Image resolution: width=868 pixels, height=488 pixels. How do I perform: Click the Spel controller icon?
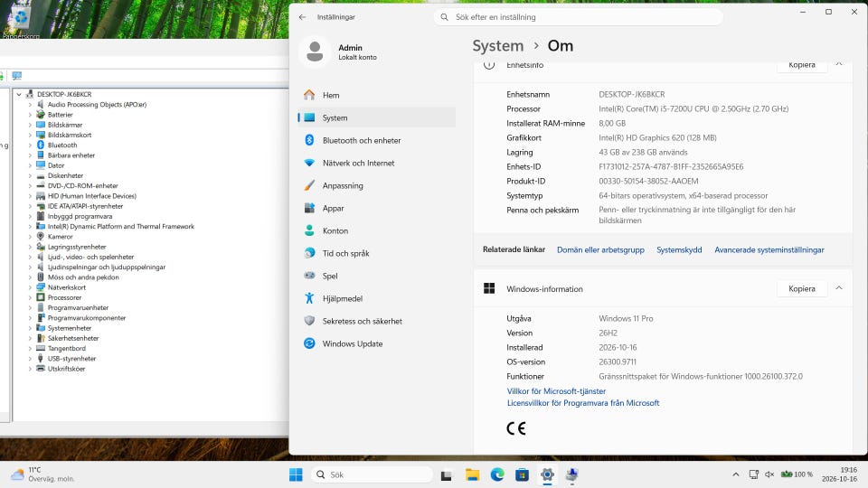point(309,277)
